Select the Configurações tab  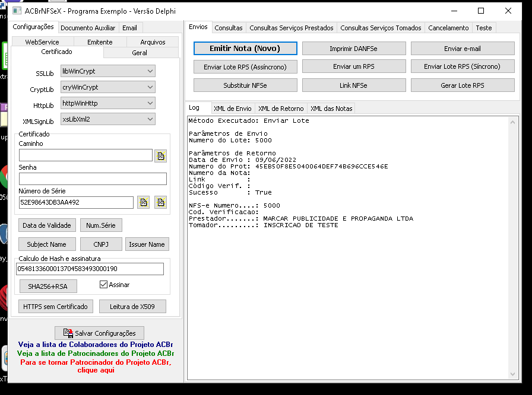(33, 27)
